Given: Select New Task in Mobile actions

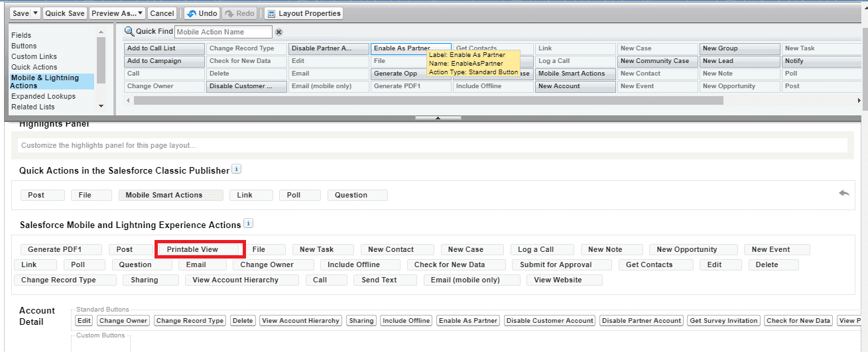Looking at the screenshot, I should pos(323,249).
